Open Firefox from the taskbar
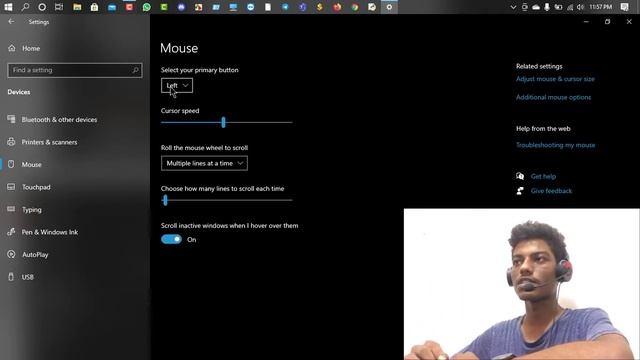This screenshot has height=360, width=640. coord(337,7)
